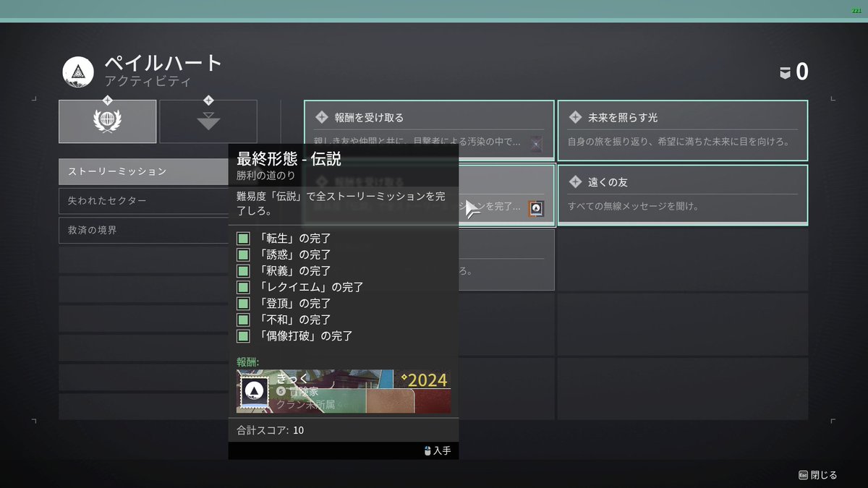Open the 遠くの友 triumph card
The height and width of the screenshot is (488, 868).
[682, 194]
